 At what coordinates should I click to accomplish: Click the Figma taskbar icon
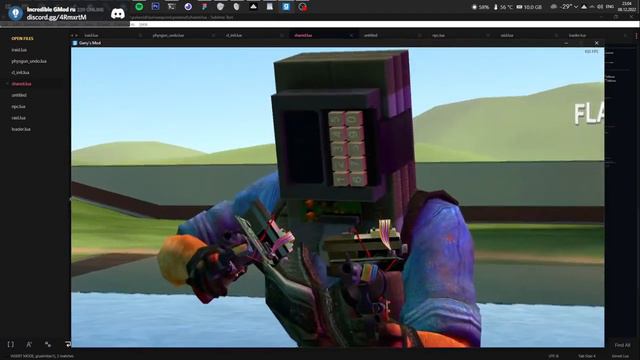(x=204, y=7)
